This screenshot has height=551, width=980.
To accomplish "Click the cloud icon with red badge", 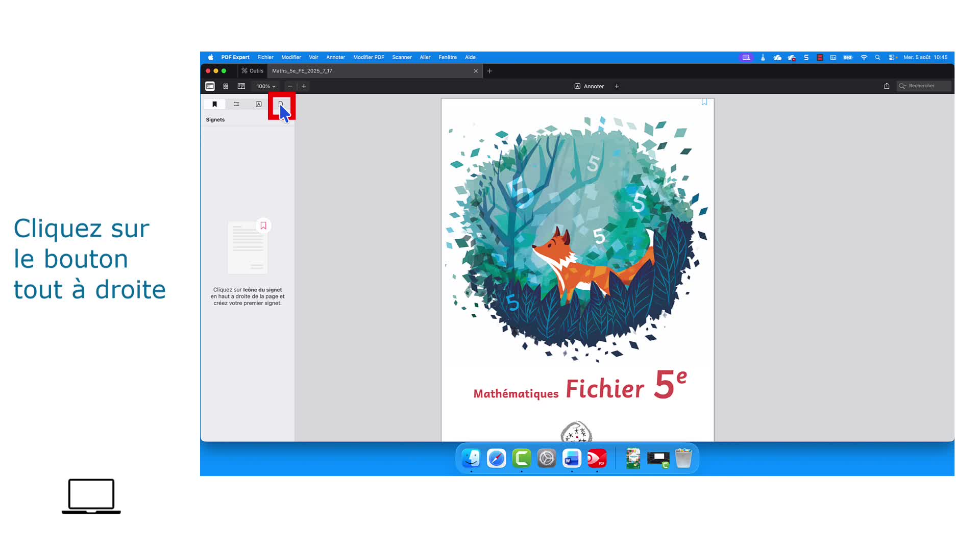I will point(792,58).
